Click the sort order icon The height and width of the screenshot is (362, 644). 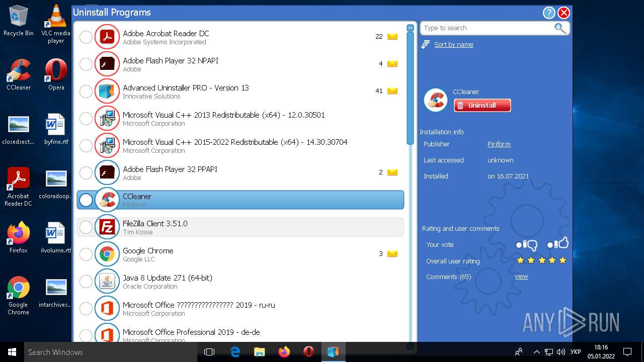pos(426,45)
